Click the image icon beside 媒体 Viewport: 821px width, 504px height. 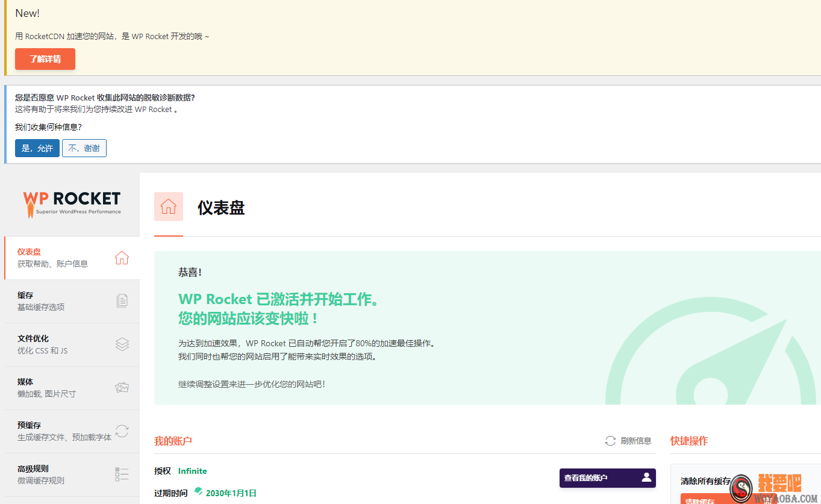[x=122, y=388]
